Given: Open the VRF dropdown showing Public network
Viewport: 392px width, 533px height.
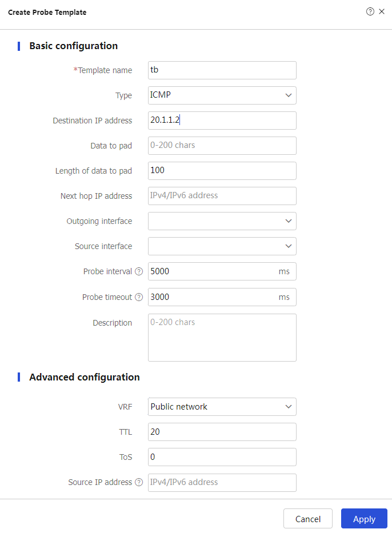Looking at the screenshot, I should click(222, 407).
